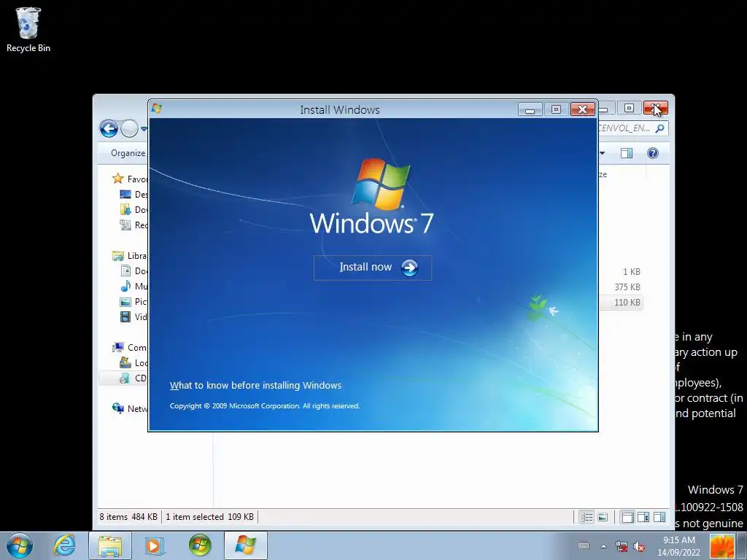This screenshot has height=560, width=747.
Task: Toggle the Explorer preview pane icon
Action: [627, 153]
